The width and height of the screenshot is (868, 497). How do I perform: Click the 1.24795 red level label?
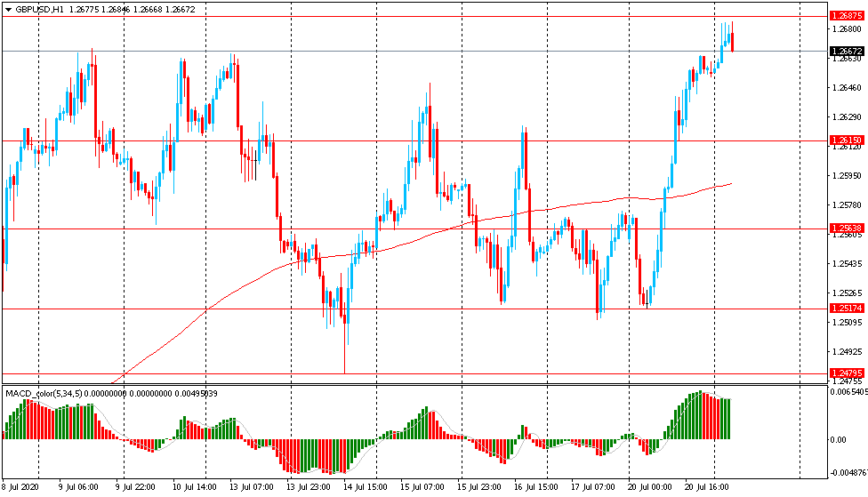[x=847, y=373]
